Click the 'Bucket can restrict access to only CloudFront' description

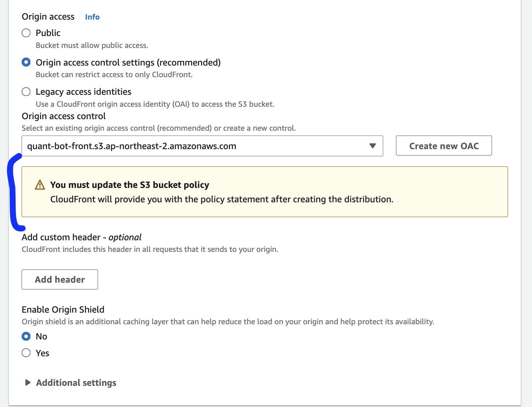pyautogui.click(x=114, y=74)
